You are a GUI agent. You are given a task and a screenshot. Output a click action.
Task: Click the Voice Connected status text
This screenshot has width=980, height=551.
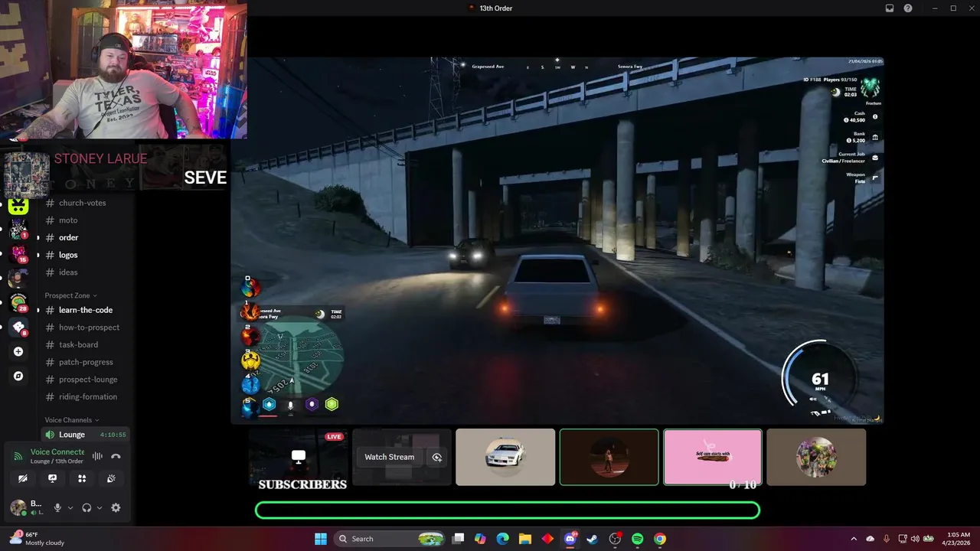pos(57,452)
